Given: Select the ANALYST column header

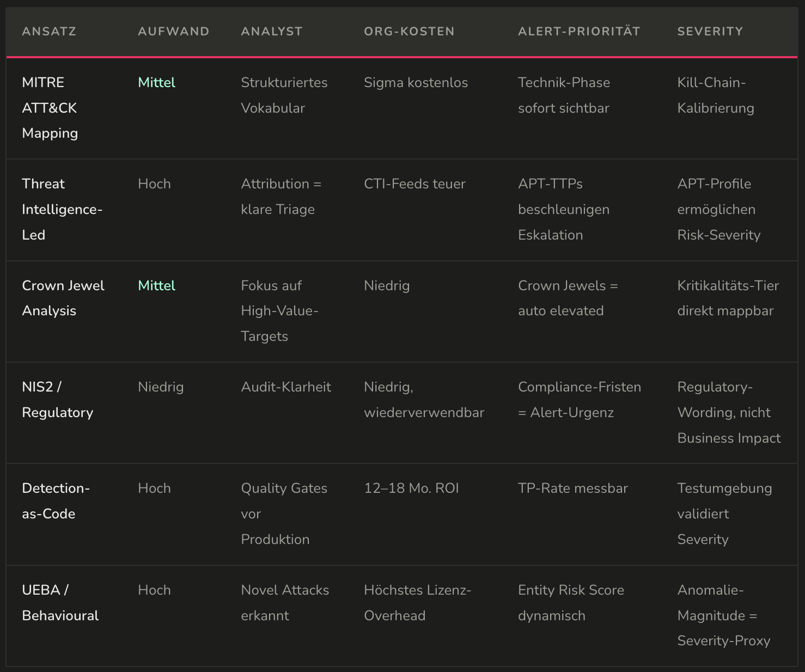Looking at the screenshot, I should point(271,32).
